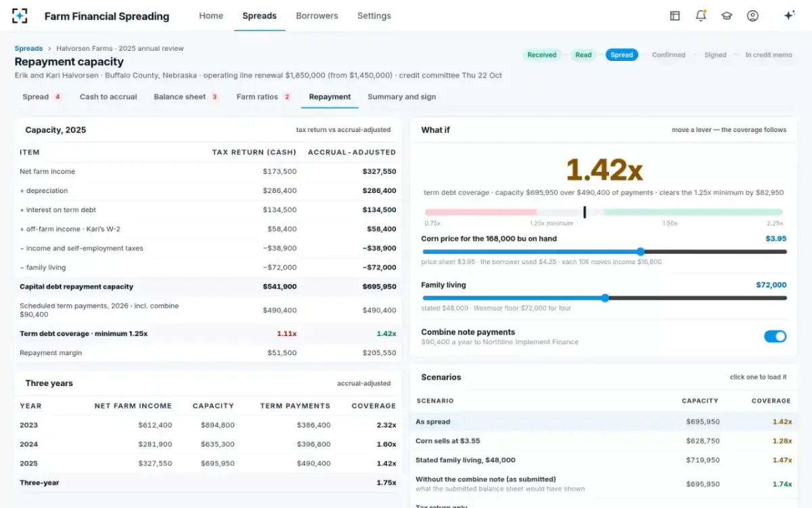This screenshot has height=508, width=812.
Task: Open the Summary and sign tab
Action: 402,97
